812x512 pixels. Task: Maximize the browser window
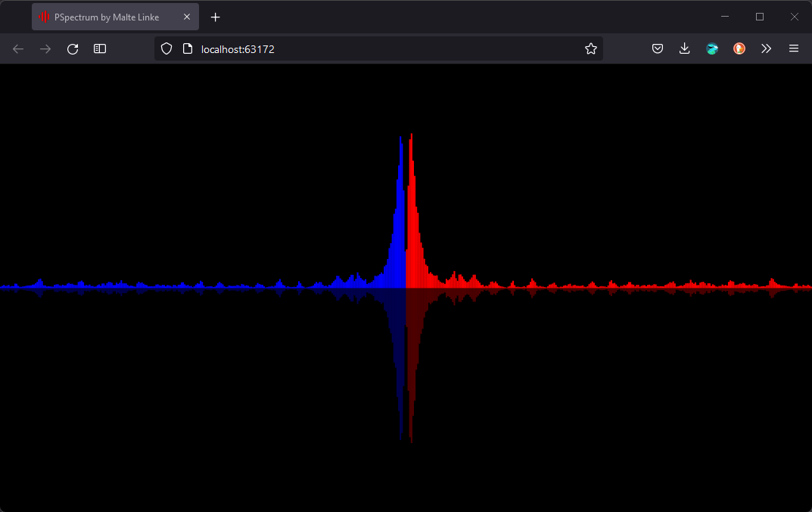point(760,17)
